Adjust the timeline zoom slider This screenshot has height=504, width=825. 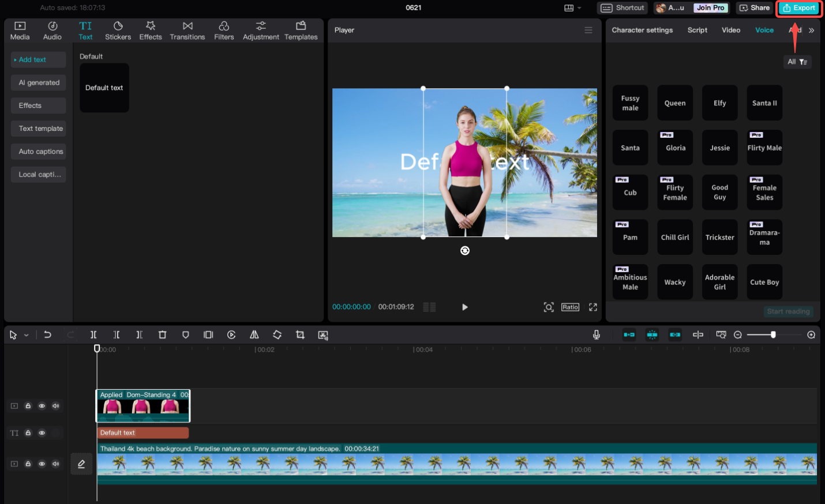coord(773,334)
